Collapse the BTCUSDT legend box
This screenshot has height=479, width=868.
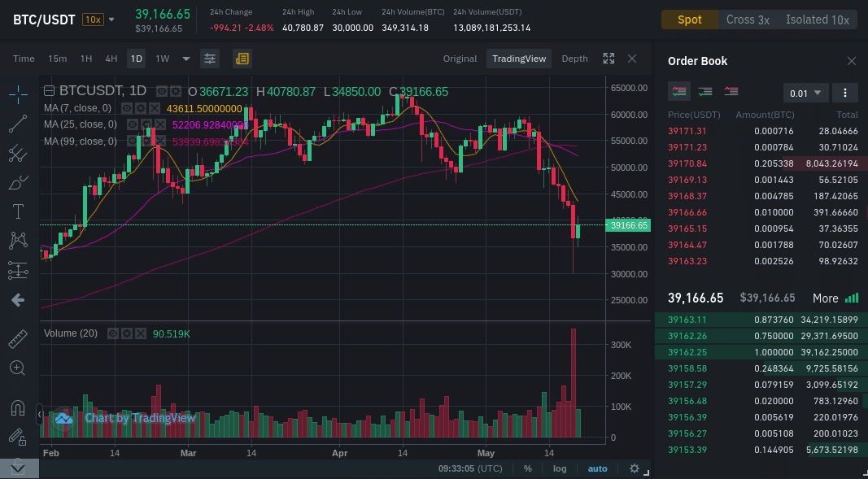click(x=49, y=91)
